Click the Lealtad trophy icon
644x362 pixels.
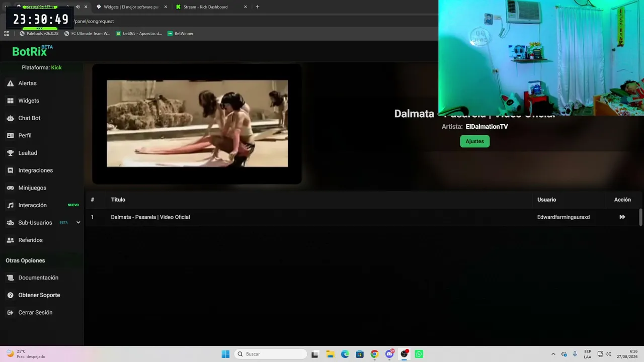tap(10, 153)
